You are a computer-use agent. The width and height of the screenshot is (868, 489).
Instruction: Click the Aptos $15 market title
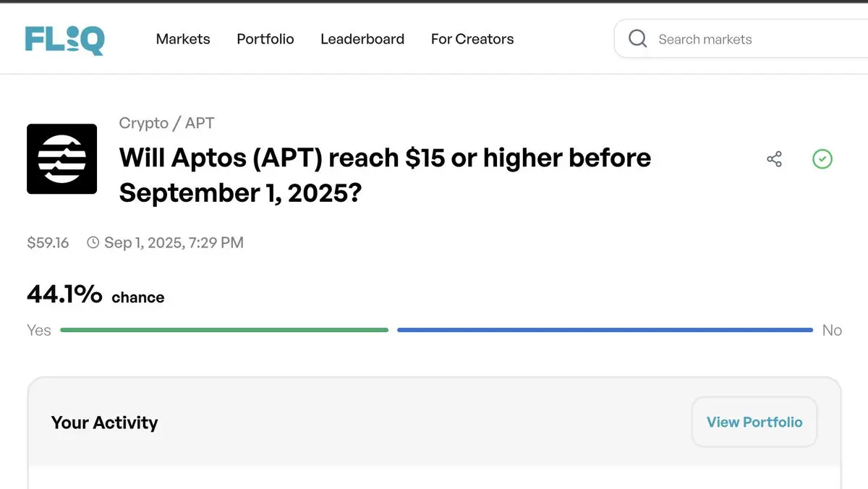(x=385, y=175)
